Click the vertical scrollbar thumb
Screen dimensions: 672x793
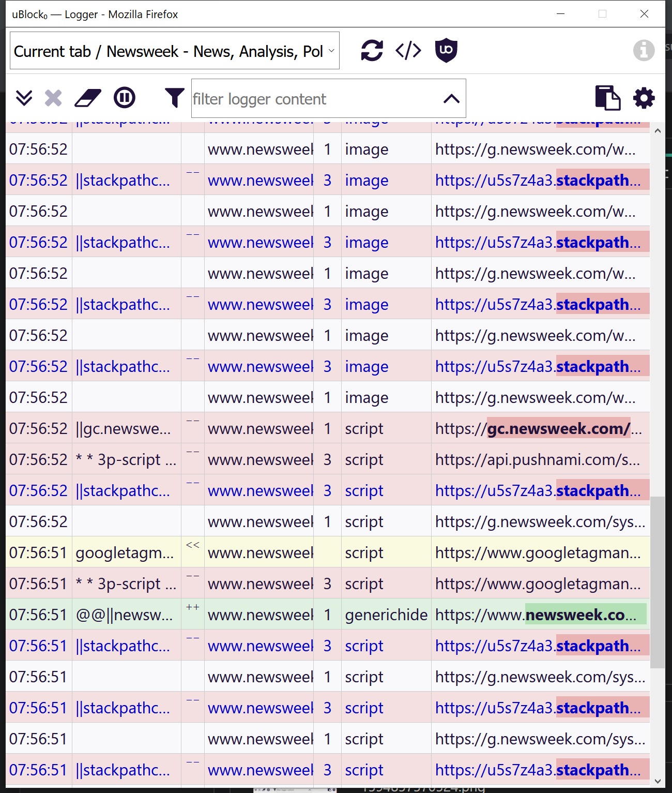coord(658,582)
